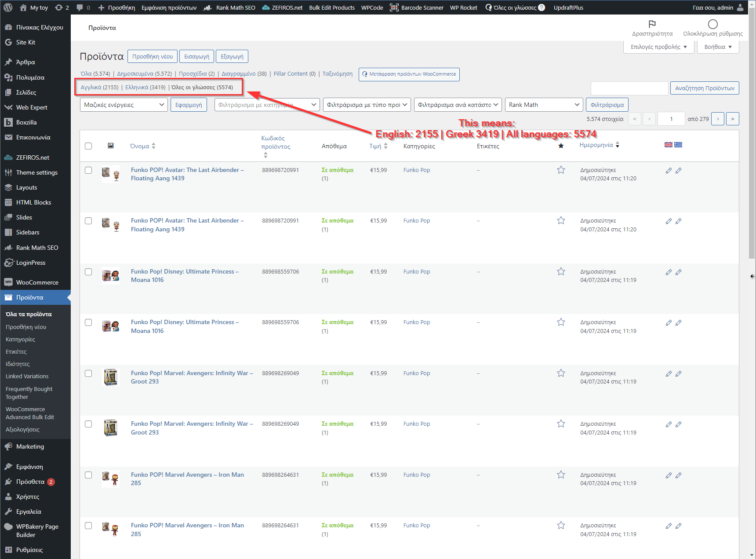Click the current page number field
The height and width of the screenshot is (559, 756).
coord(671,119)
